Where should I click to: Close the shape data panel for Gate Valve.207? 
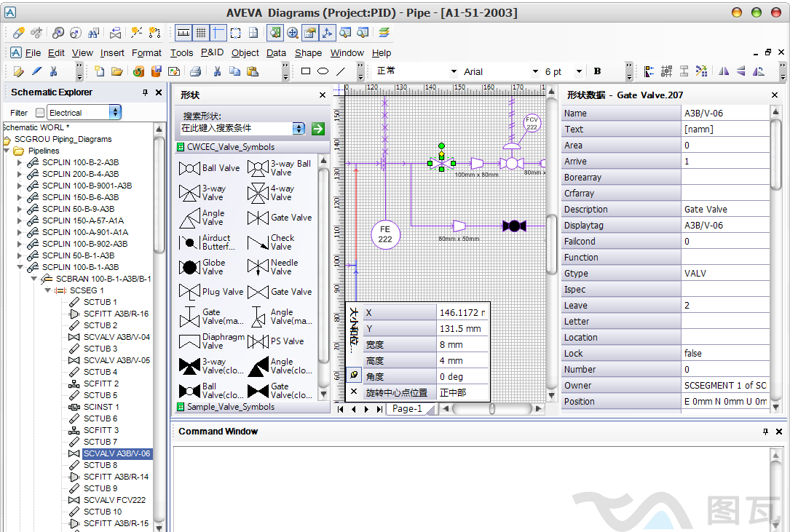775,95
